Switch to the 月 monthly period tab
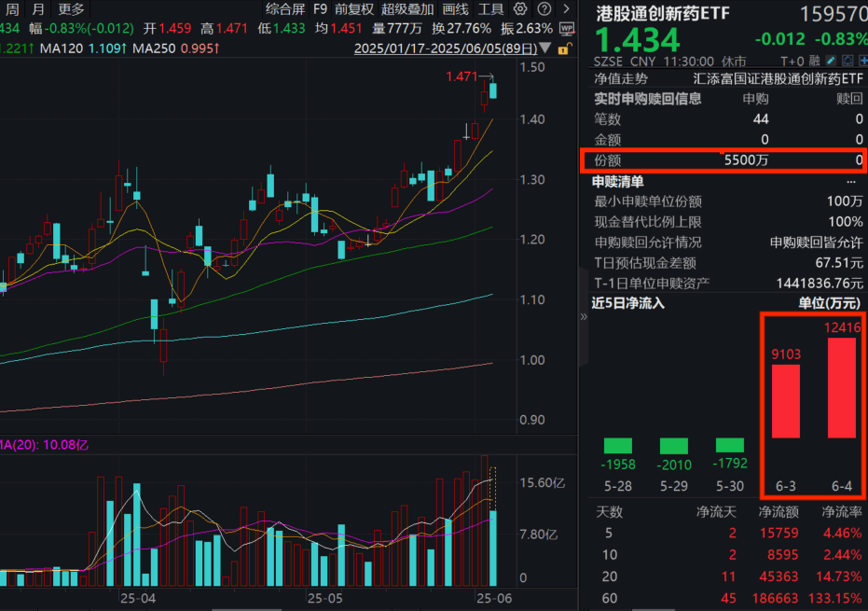 pyautogui.click(x=35, y=8)
